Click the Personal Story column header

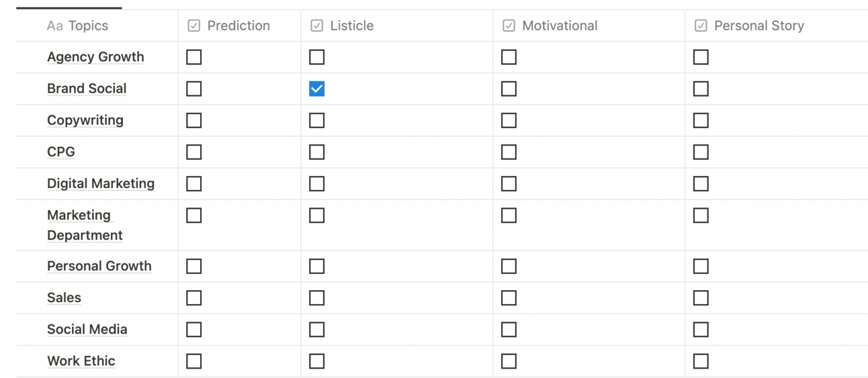pos(758,26)
